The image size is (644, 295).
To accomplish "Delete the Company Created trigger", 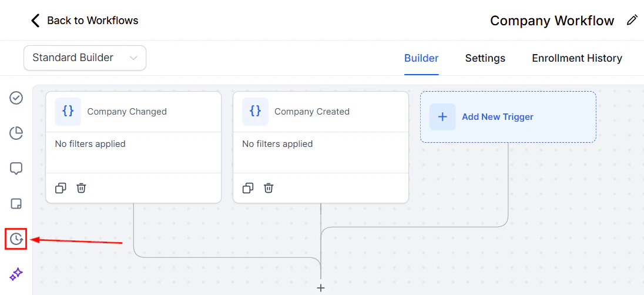I will [x=269, y=188].
